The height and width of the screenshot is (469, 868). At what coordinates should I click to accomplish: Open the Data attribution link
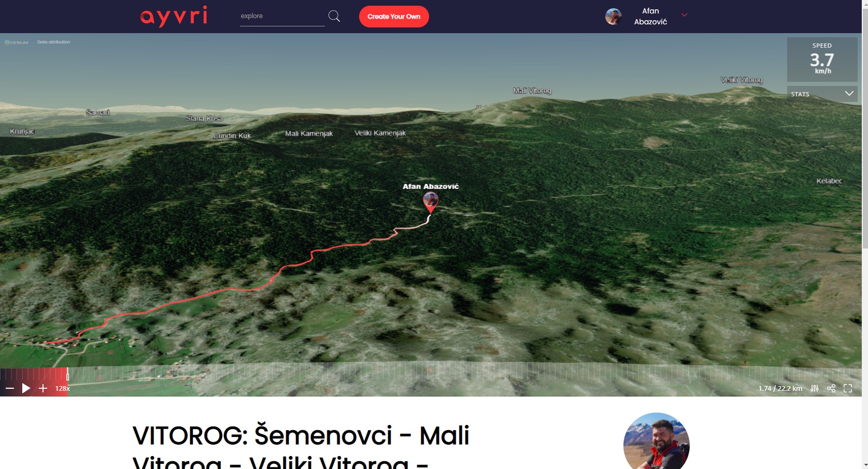[53, 42]
